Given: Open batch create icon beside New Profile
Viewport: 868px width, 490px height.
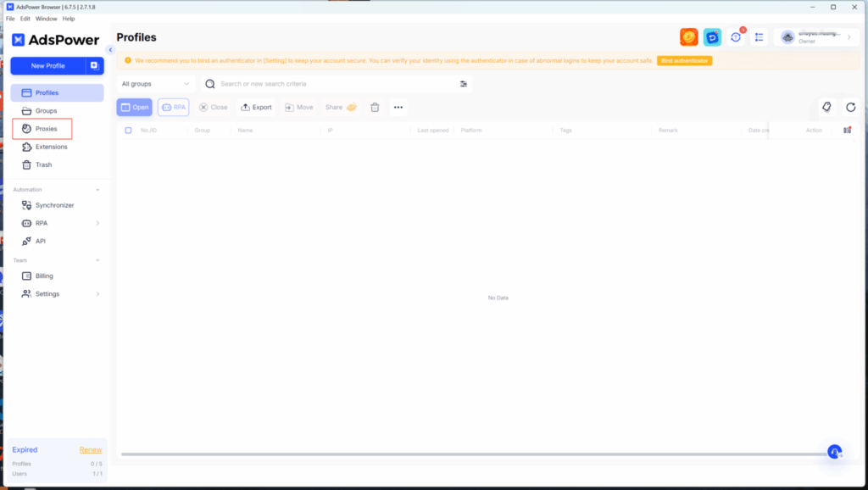Looking at the screenshot, I should [95, 66].
